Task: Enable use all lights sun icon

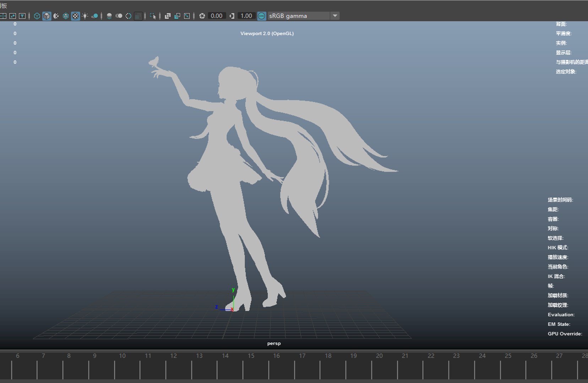Action: click(x=85, y=16)
